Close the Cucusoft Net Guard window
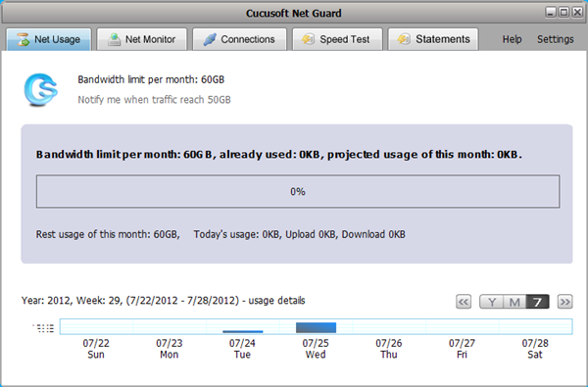 click(x=577, y=13)
